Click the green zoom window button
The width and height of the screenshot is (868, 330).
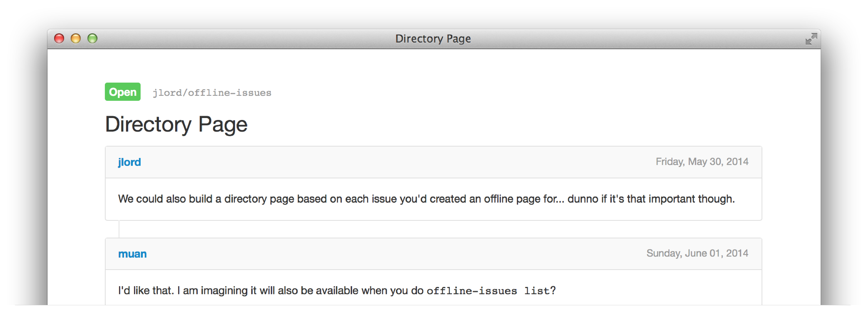pos(92,38)
